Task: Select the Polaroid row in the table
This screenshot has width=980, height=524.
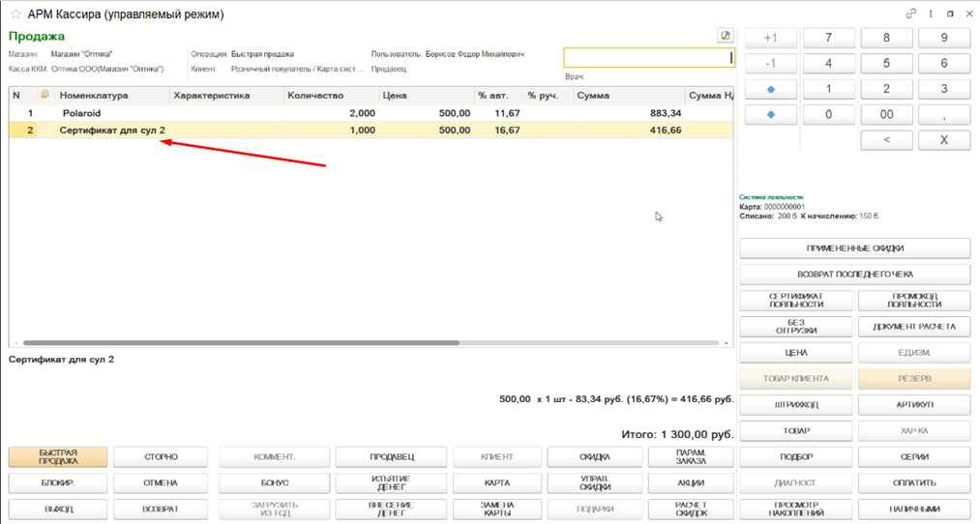Action: pyautogui.click(x=371, y=114)
